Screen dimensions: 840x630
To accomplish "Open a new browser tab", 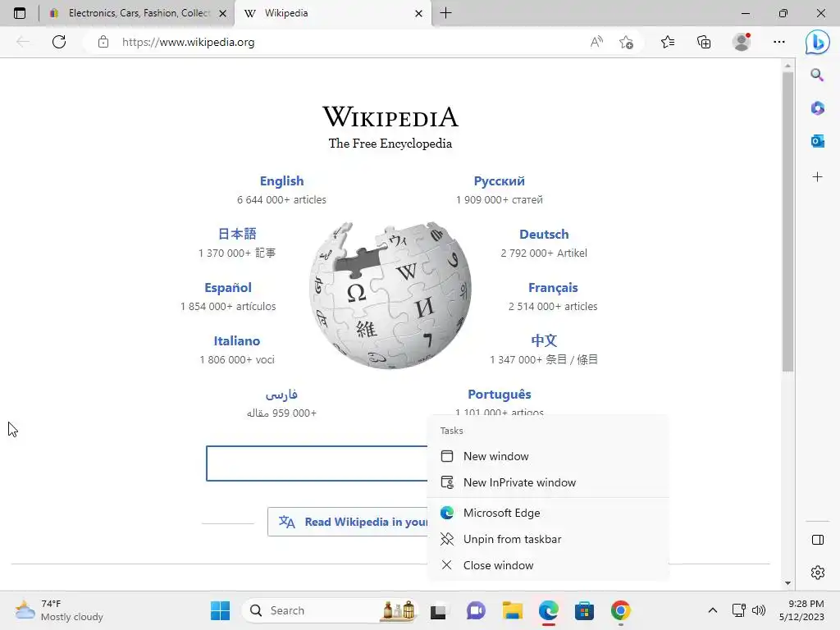I will 445,13.
